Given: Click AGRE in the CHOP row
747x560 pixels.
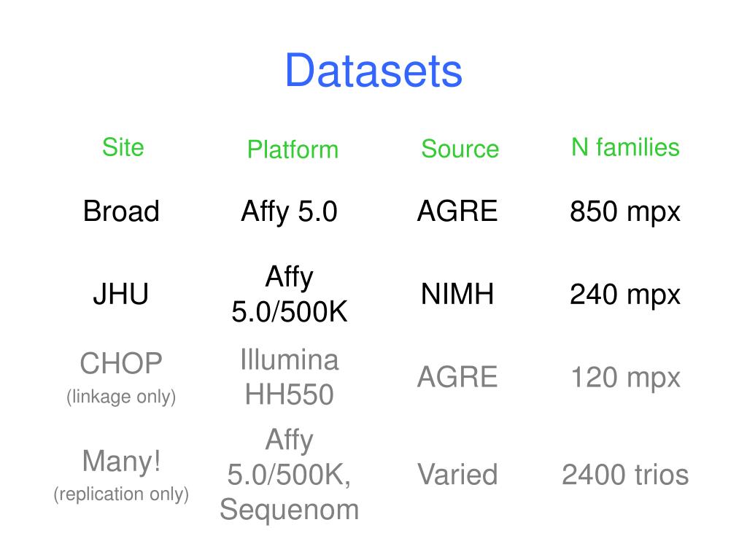Looking at the screenshot, I should pos(457,377).
